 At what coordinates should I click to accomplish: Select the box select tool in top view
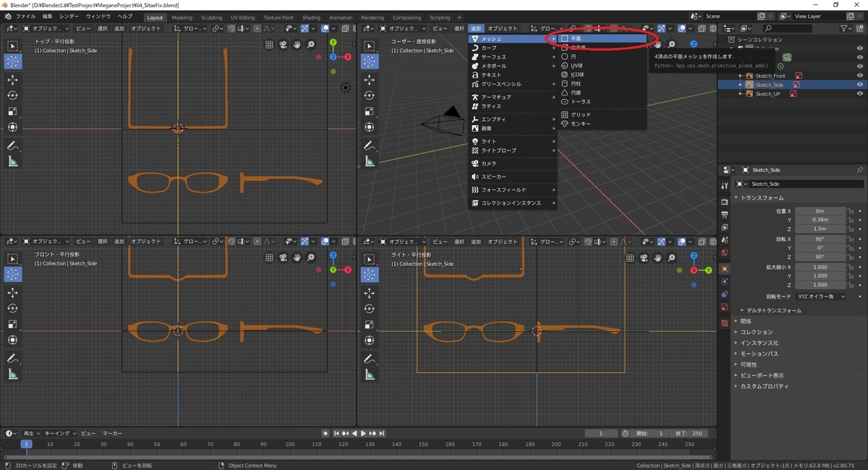13,46
